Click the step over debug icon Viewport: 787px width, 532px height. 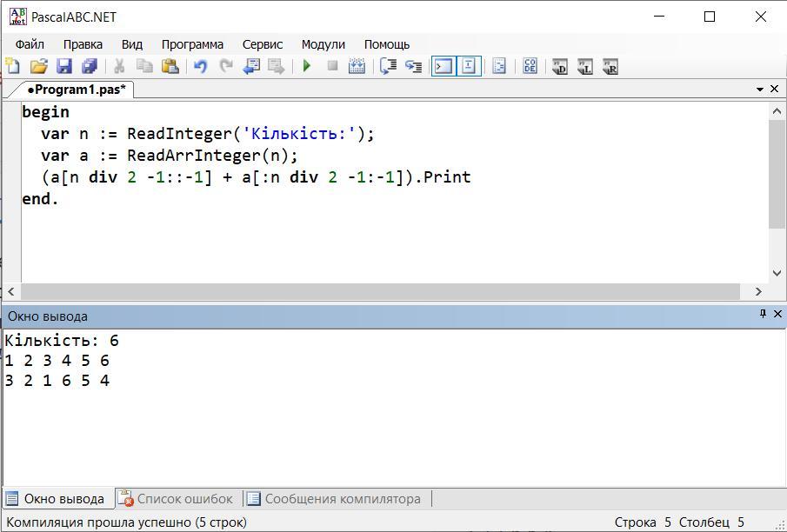(x=388, y=66)
